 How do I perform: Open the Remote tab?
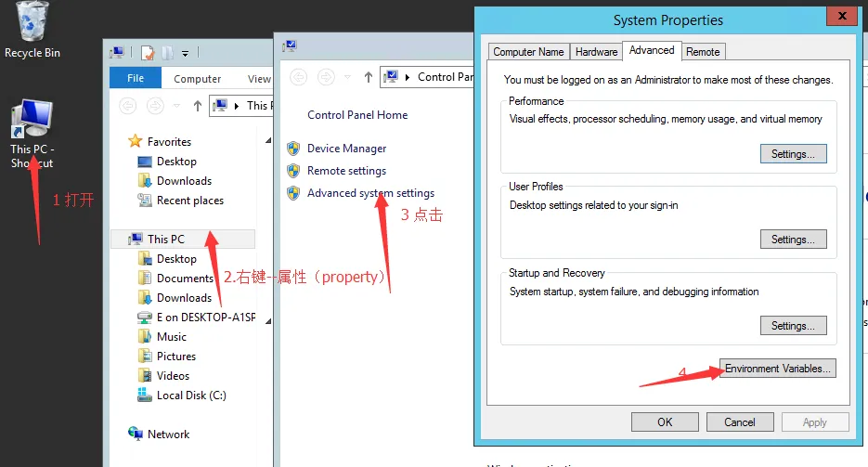[x=703, y=52]
